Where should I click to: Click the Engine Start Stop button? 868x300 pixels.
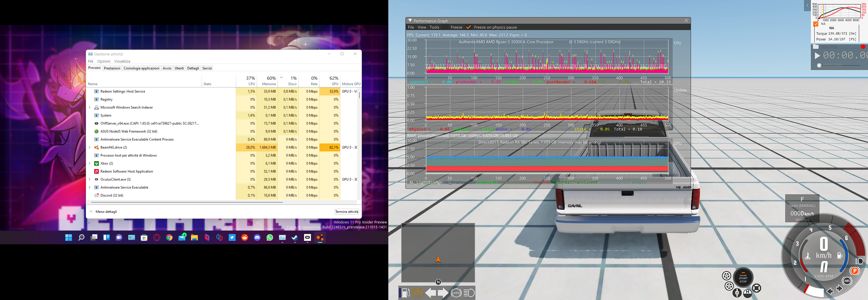pyautogui.click(x=743, y=278)
